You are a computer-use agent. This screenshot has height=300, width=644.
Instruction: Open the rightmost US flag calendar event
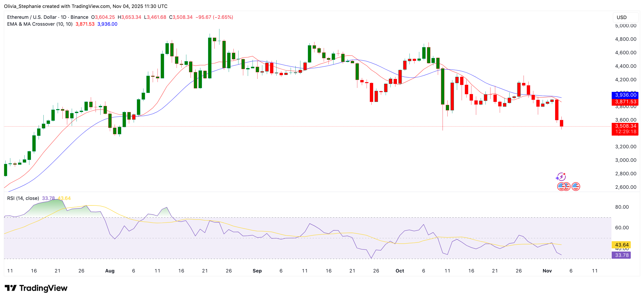click(576, 186)
